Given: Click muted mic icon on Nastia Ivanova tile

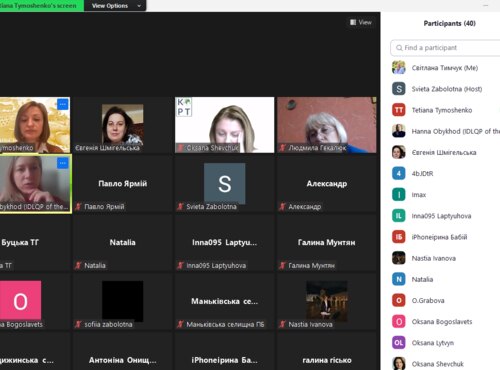Looking at the screenshot, I should (x=282, y=324).
